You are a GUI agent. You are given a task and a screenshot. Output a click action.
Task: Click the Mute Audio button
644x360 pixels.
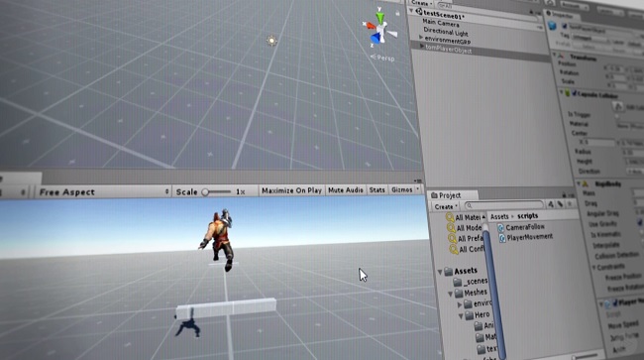[346, 189]
